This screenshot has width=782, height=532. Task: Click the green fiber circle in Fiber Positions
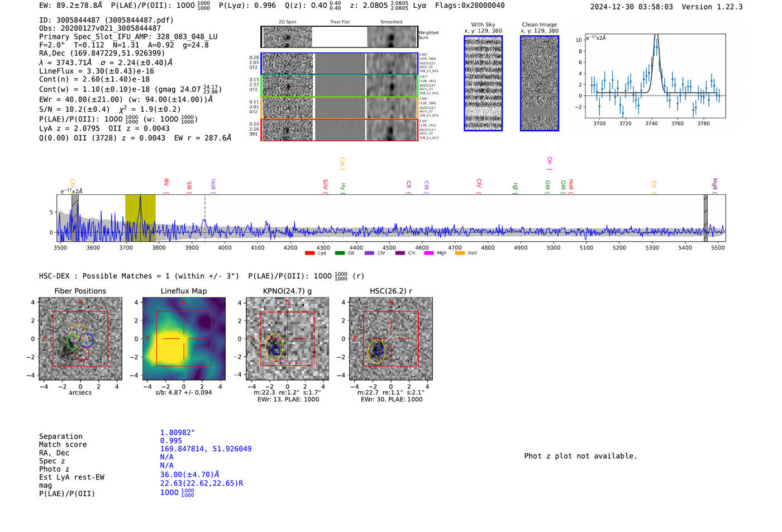pos(73,342)
